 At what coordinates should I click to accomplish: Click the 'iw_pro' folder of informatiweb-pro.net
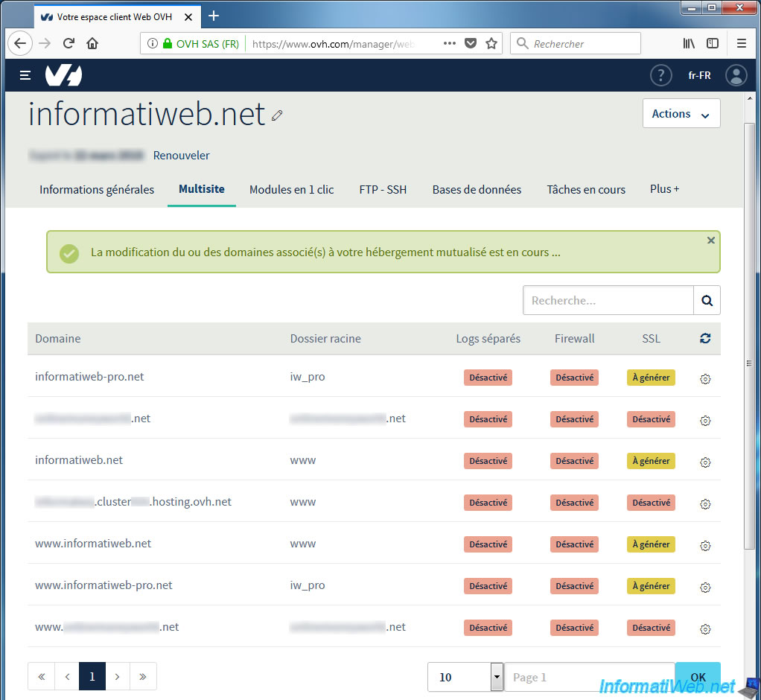(x=308, y=377)
